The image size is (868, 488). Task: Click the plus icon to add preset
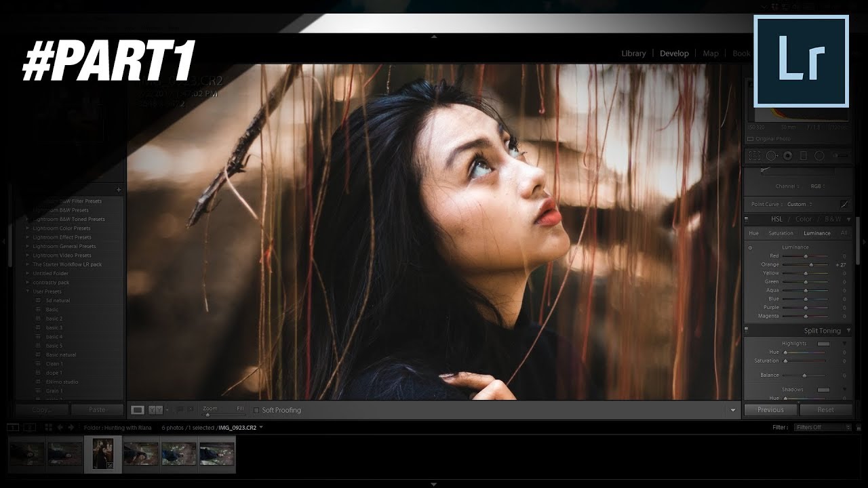click(x=119, y=190)
